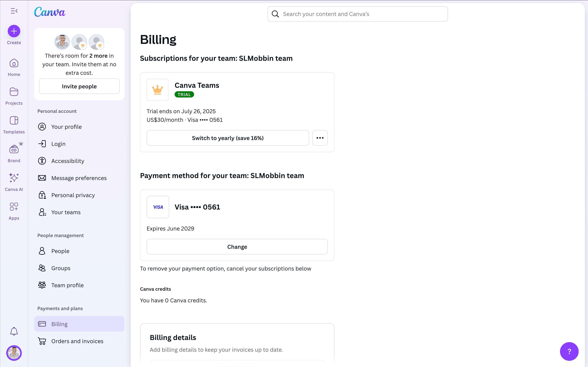Launch Canva AI sparkle icon

[x=14, y=178]
